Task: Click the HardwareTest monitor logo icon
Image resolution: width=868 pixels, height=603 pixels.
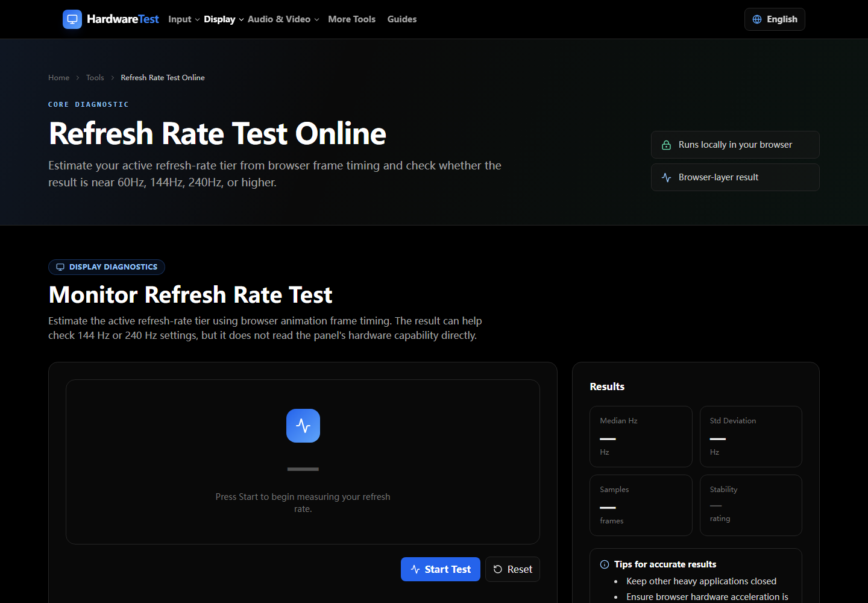Action: (x=72, y=19)
